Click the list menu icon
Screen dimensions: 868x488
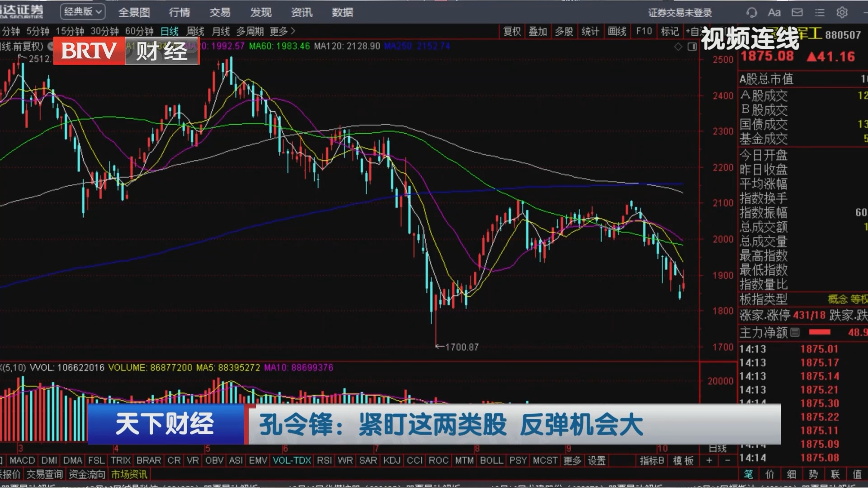[x=820, y=13]
